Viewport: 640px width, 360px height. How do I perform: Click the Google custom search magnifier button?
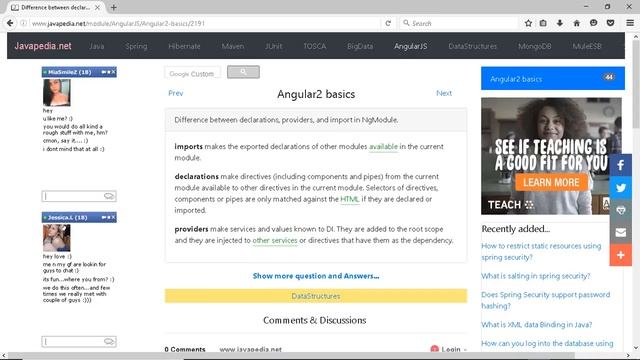click(x=243, y=72)
